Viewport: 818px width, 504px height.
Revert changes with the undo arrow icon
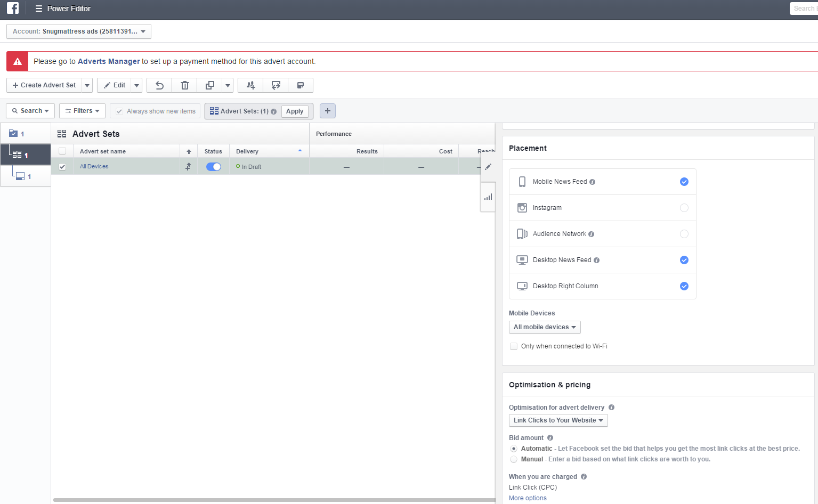[x=159, y=85]
